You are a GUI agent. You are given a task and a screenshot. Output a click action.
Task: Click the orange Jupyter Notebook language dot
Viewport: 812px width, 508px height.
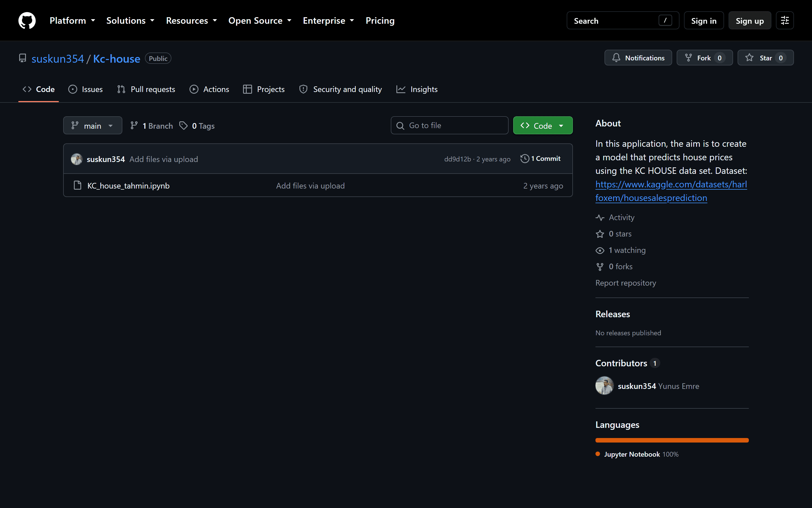tap(598, 454)
